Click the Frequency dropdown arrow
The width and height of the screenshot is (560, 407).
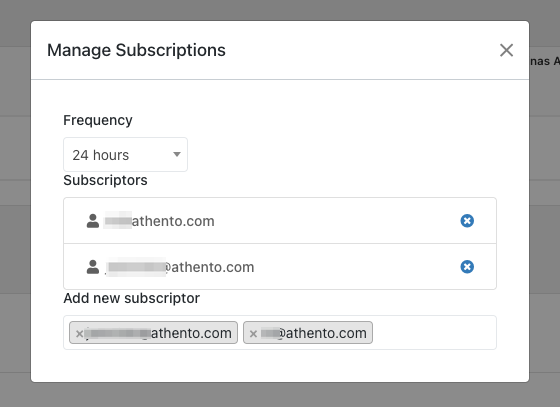[177, 154]
